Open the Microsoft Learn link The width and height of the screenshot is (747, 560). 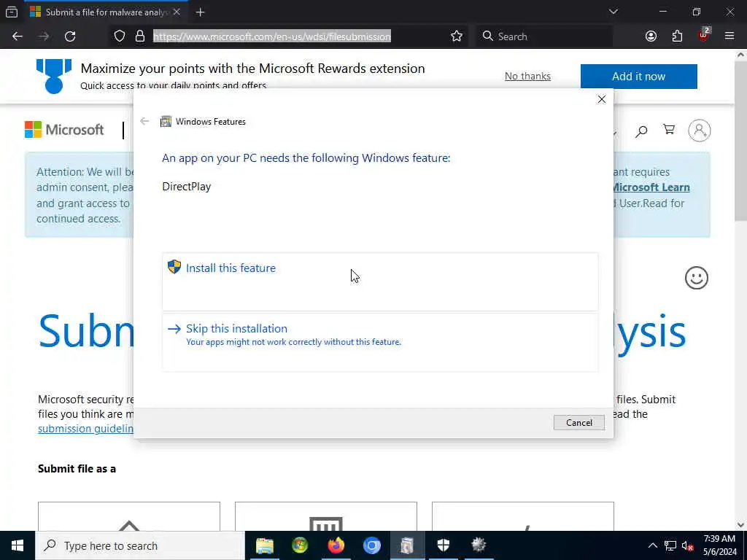click(651, 187)
